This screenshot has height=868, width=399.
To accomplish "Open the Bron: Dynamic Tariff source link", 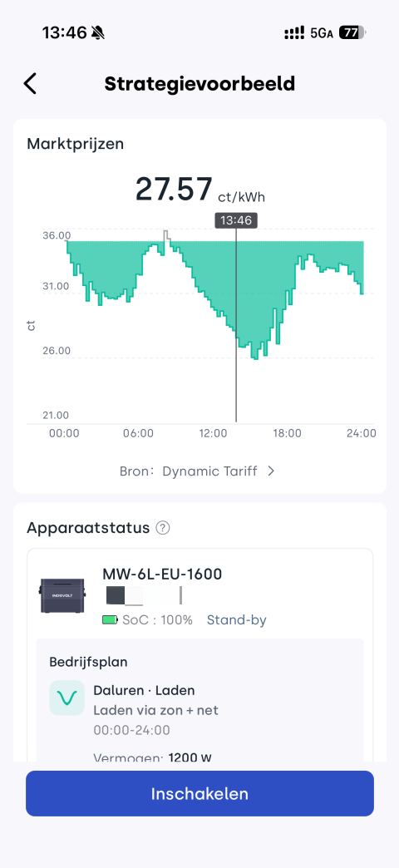I will point(197,471).
